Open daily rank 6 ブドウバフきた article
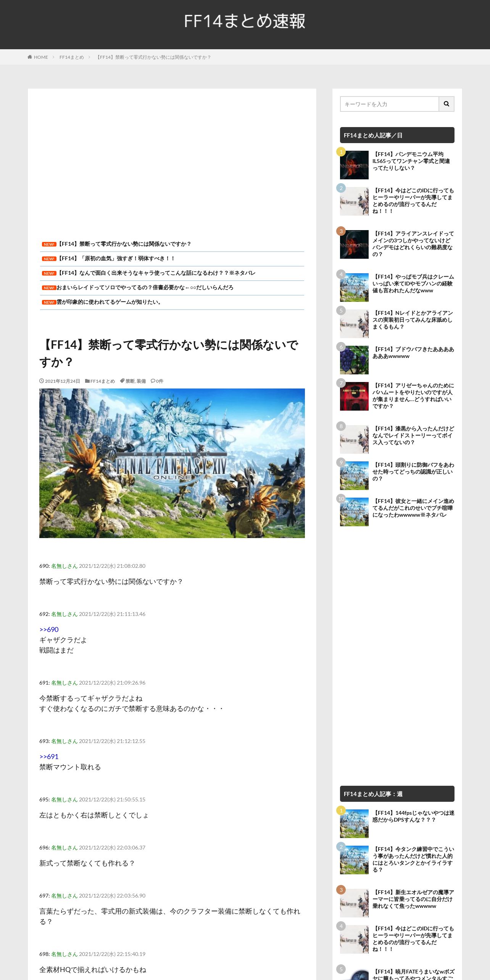The image size is (490, 980). point(413,353)
